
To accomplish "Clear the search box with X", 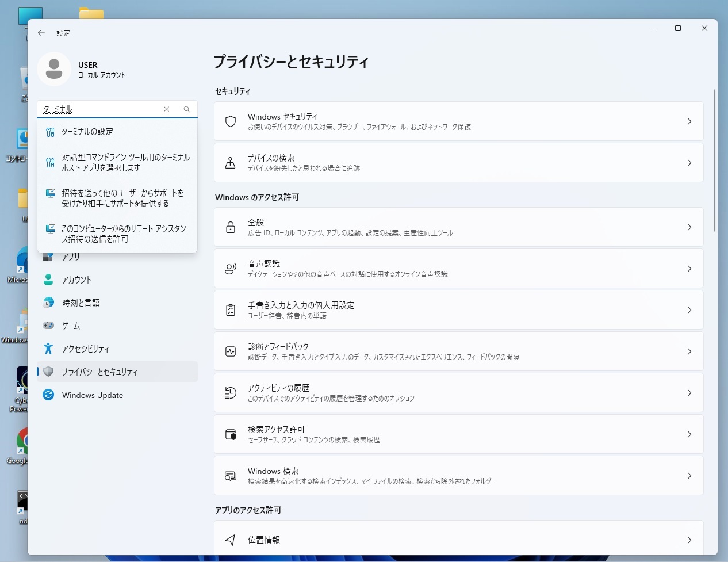I will pos(167,109).
